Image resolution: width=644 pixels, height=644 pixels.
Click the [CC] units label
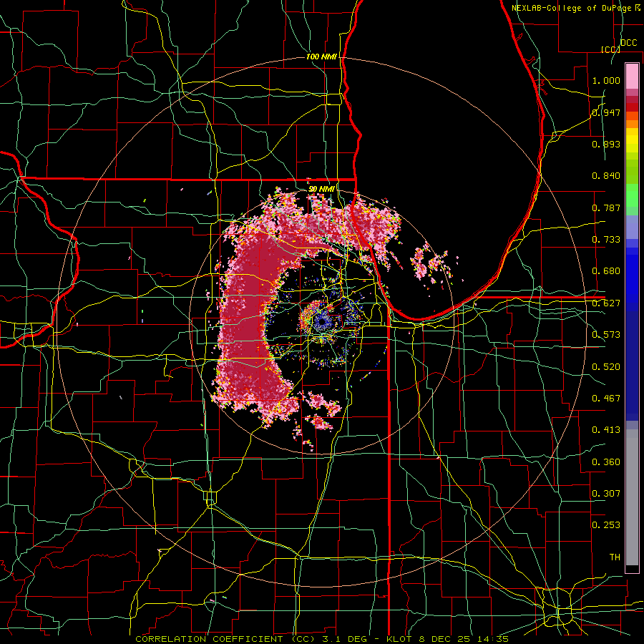pyautogui.click(x=610, y=49)
